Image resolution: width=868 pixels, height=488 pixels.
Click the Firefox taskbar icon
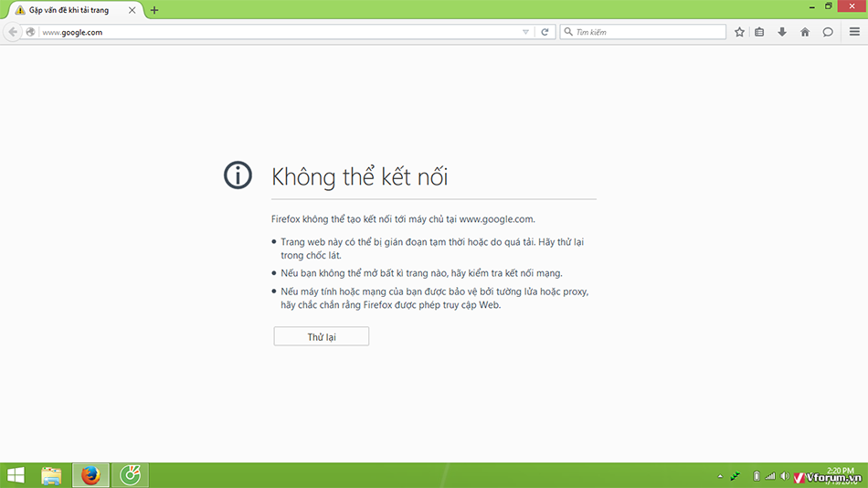(90, 475)
